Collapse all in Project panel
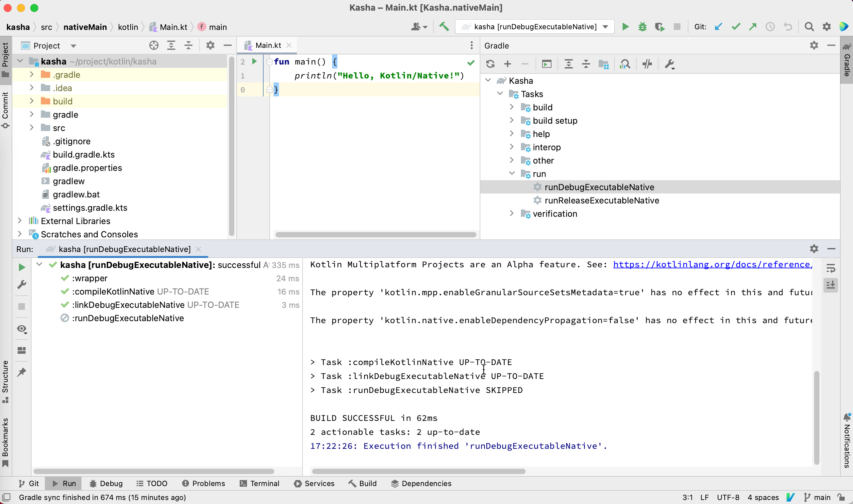Screen dimensions: 853x504 [x=188, y=45]
